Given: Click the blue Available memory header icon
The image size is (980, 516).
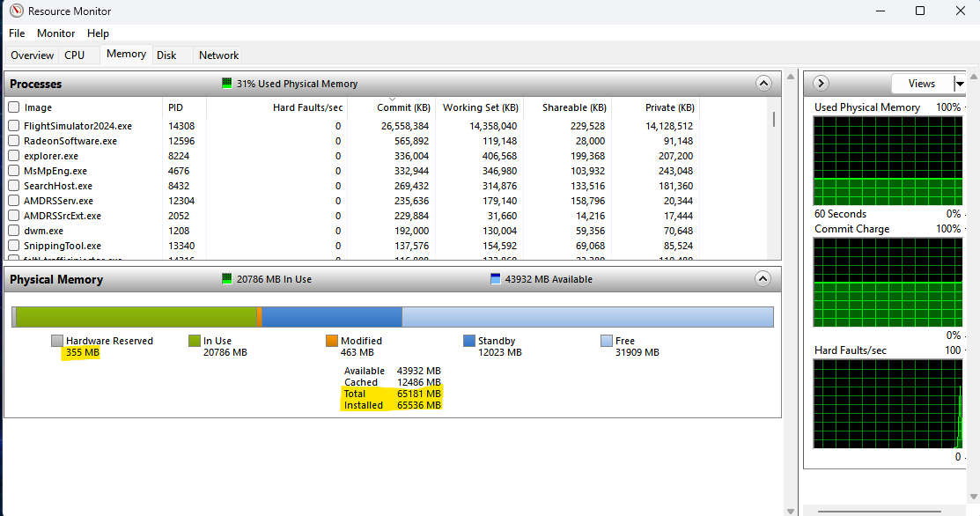Looking at the screenshot, I should [x=495, y=279].
